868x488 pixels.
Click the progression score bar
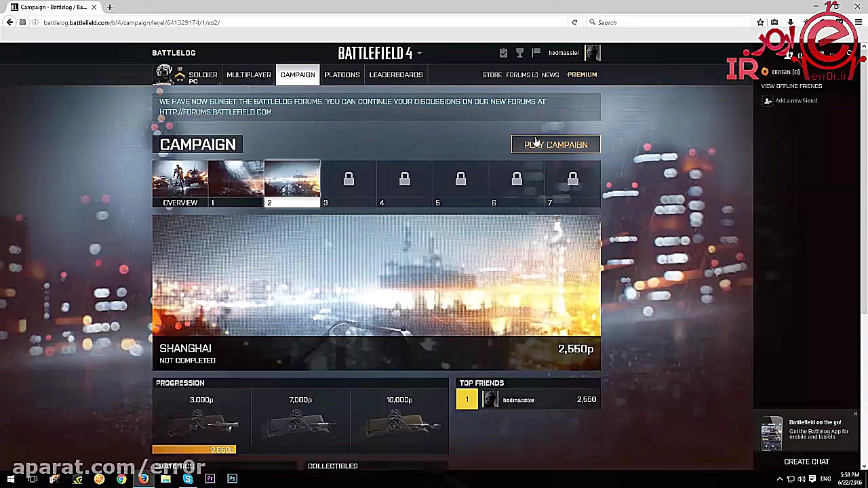click(x=194, y=449)
